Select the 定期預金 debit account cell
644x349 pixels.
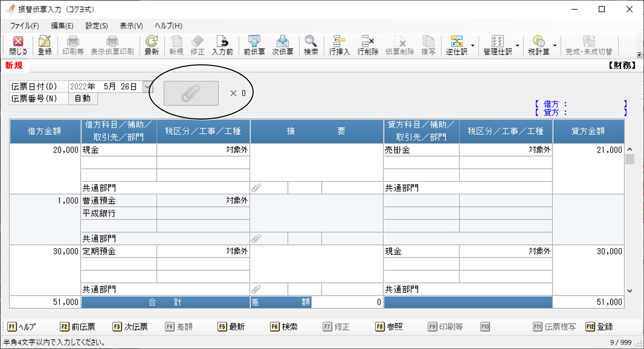119,251
